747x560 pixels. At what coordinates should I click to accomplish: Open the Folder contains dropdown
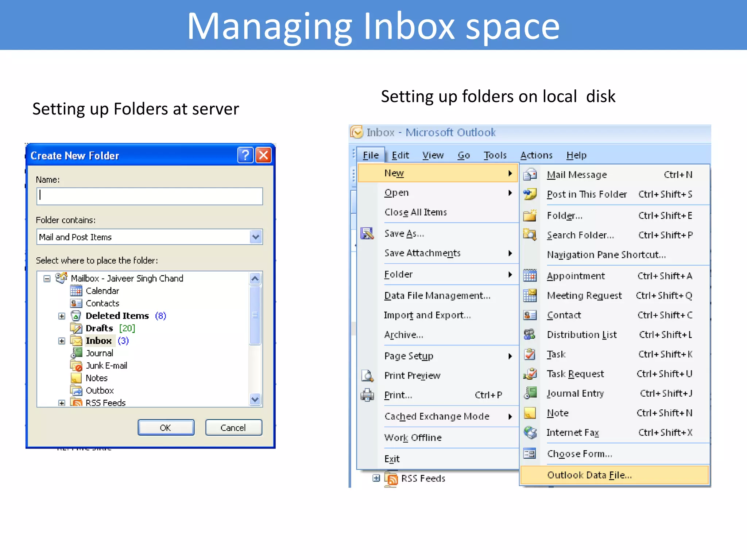pos(256,237)
